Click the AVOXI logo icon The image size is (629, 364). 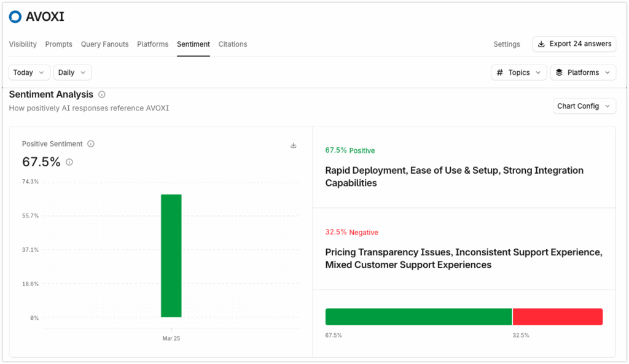(x=15, y=17)
